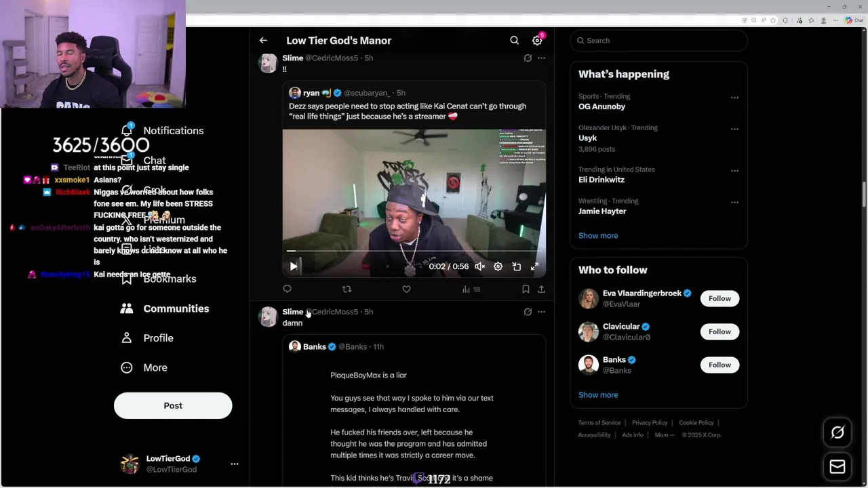Open the OG Anunoby trending topic
The height and width of the screenshot is (488, 868).
coord(601,106)
